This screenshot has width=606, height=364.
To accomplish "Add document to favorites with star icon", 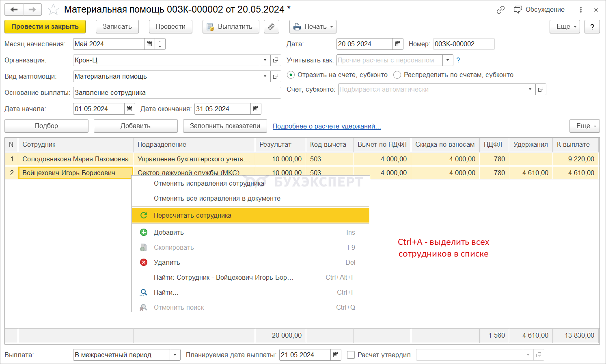I will [x=53, y=10].
